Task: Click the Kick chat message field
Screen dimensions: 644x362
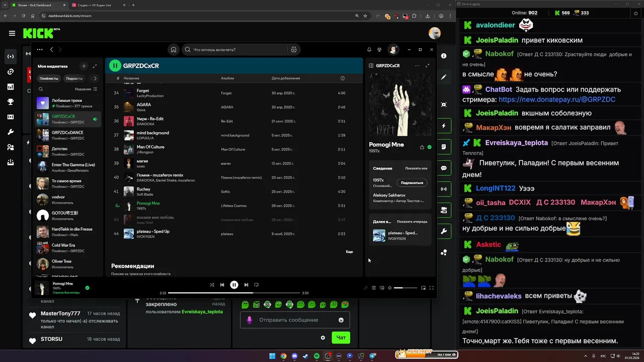Action: click(295, 320)
